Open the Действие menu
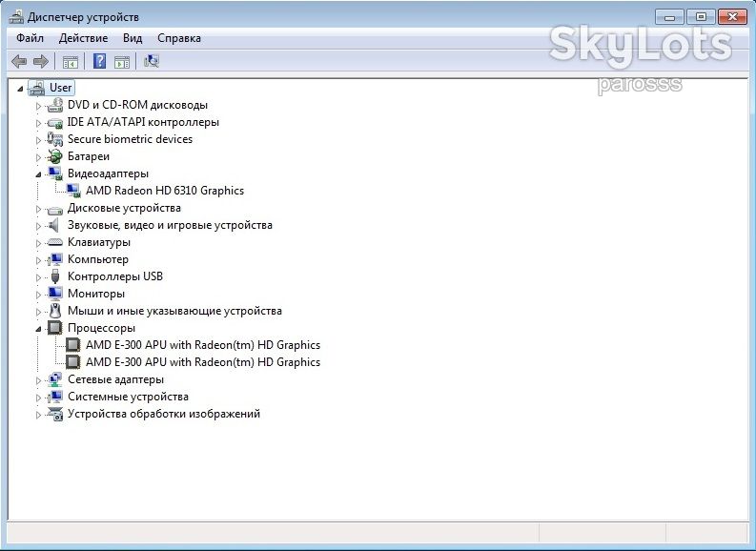Image resolution: width=756 pixels, height=551 pixels. [x=83, y=38]
